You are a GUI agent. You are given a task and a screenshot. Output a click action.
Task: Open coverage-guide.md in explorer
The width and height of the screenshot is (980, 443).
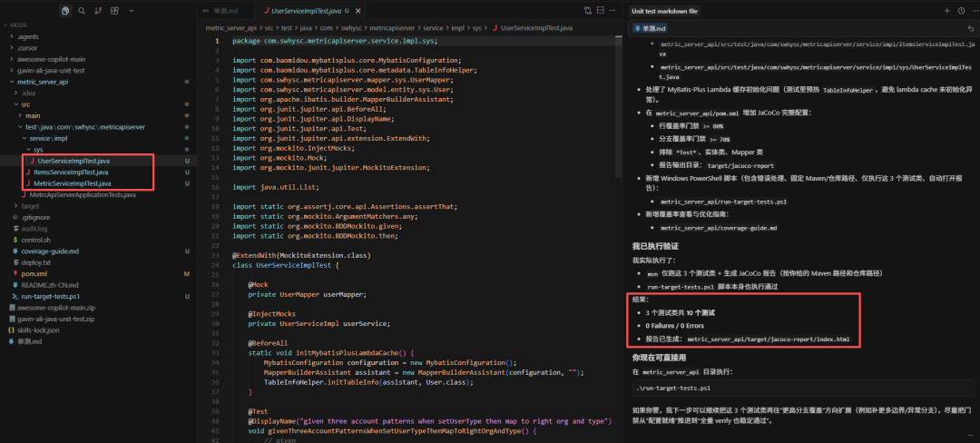tap(50, 251)
